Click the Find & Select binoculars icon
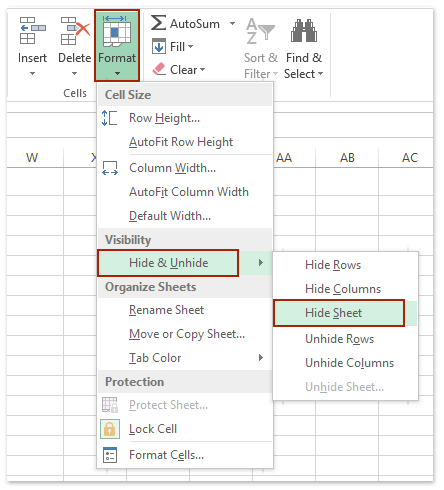The height and width of the screenshot is (490, 444). tap(304, 31)
